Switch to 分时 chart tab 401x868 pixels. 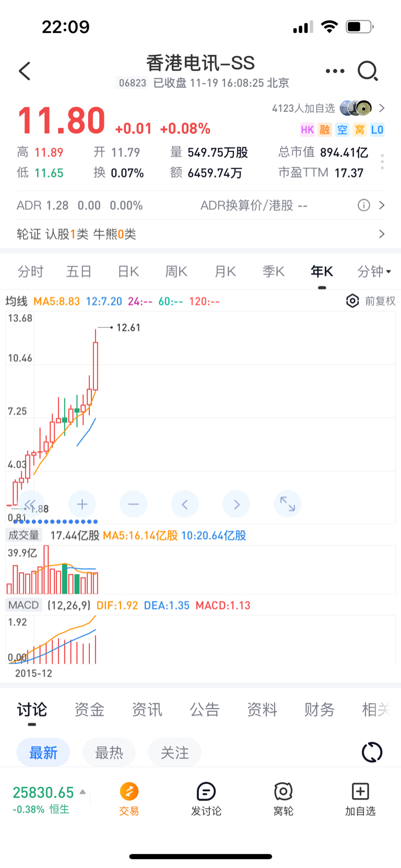pyautogui.click(x=30, y=271)
